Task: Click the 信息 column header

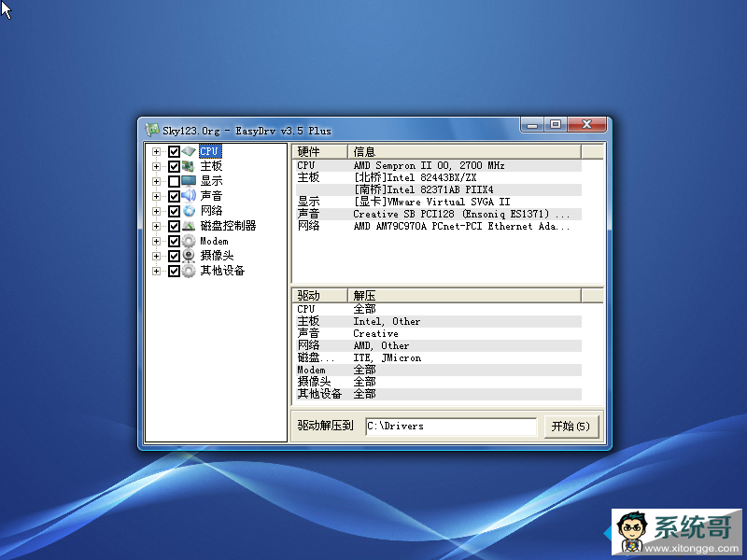Action: 464,152
